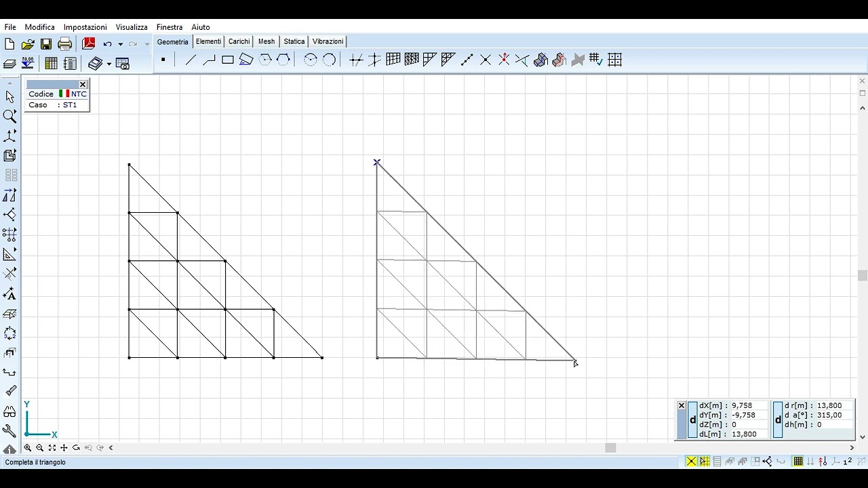Export to PDF using the red PDF icon
The image size is (868, 488).
point(88,44)
